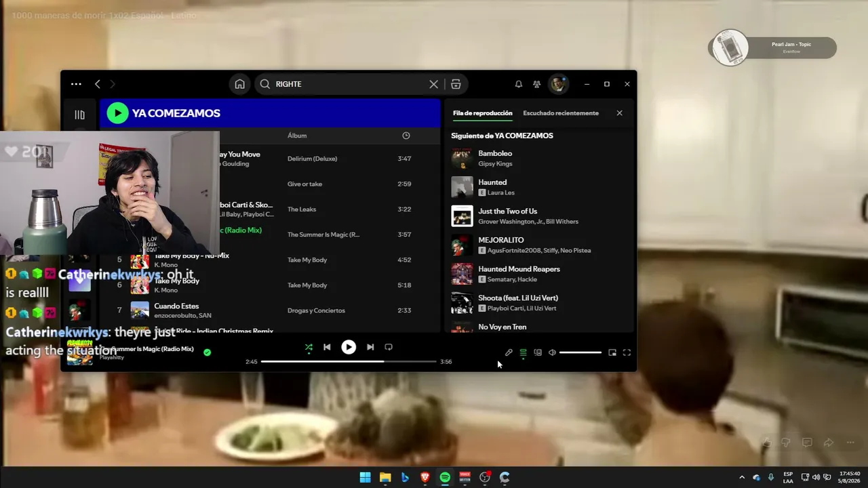Open the Delirium (Deluxe) album link
This screenshot has width=868, height=488.
(312, 159)
